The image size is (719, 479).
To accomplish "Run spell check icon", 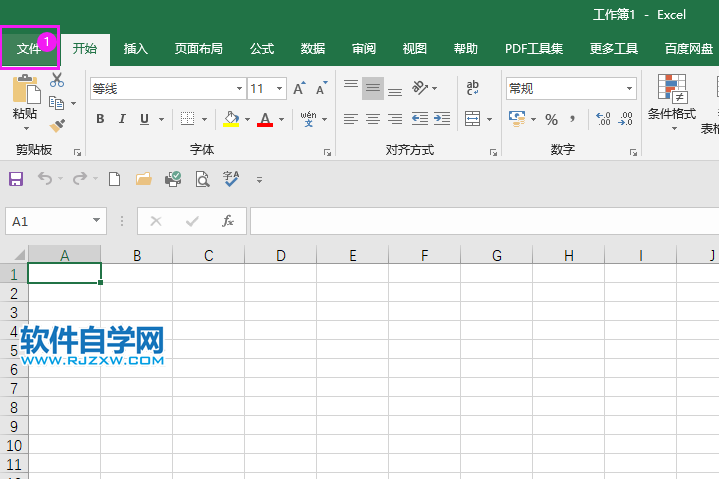I will pos(231,179).
